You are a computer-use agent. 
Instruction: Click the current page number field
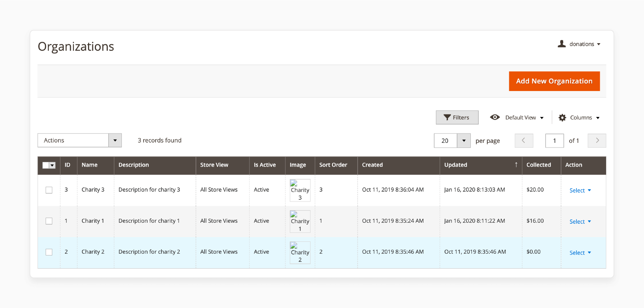tap(555, 141)
